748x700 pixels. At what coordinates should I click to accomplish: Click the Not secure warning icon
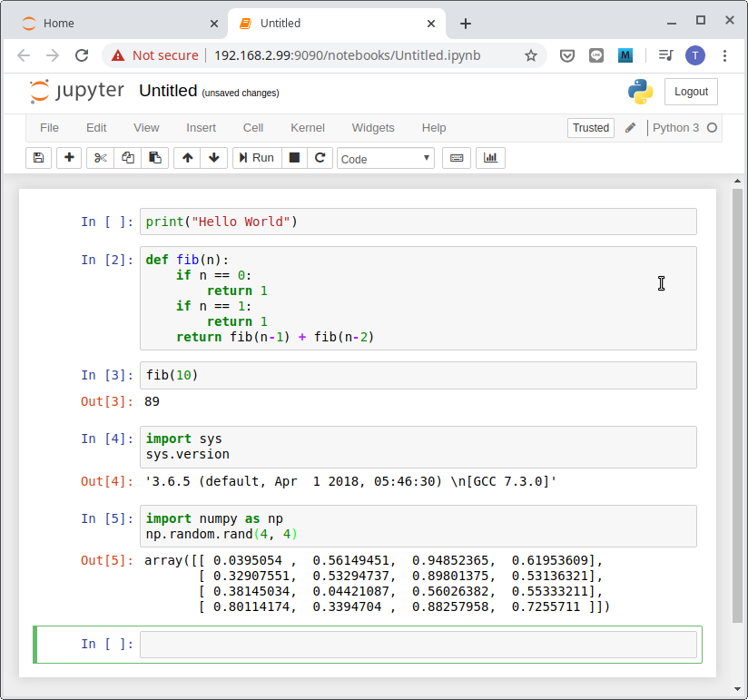(x=118, y=55)
